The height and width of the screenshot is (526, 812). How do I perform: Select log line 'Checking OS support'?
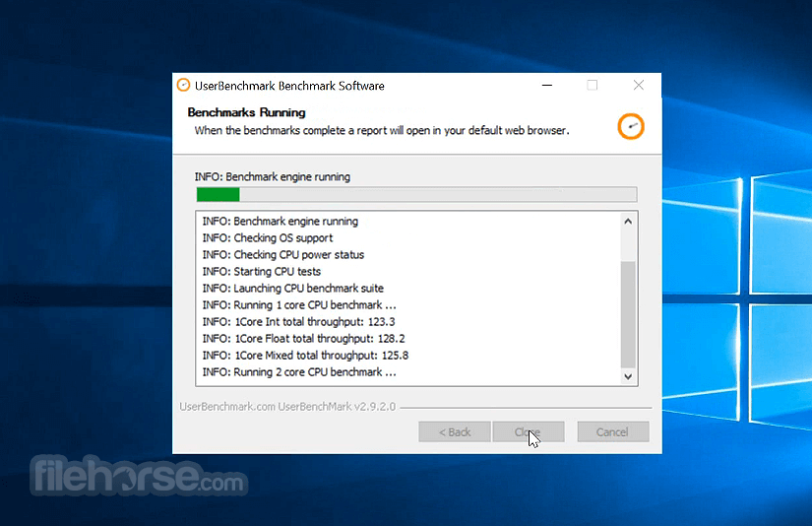pos(267,237)
